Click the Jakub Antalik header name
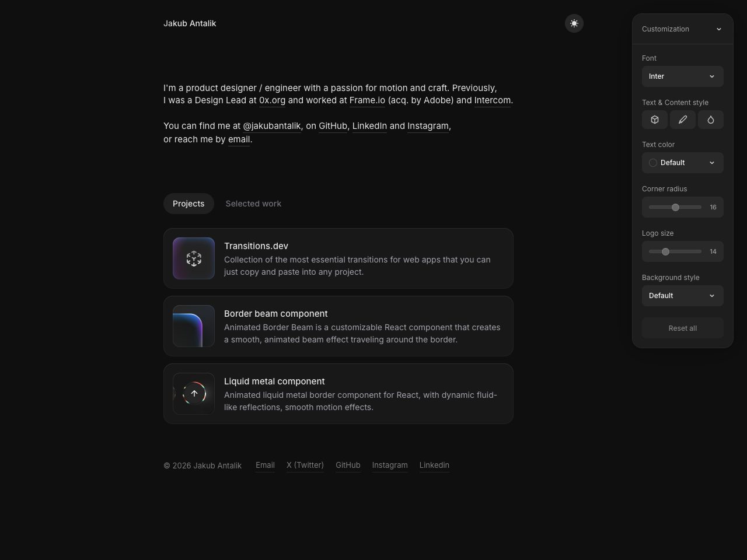 [190, 23]
